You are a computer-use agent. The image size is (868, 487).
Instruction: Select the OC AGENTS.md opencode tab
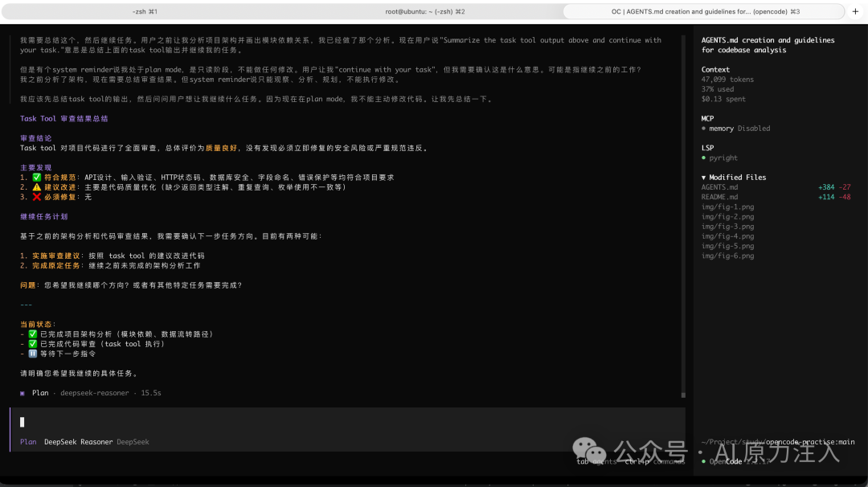pyautogui.click(x=705, y=11)
